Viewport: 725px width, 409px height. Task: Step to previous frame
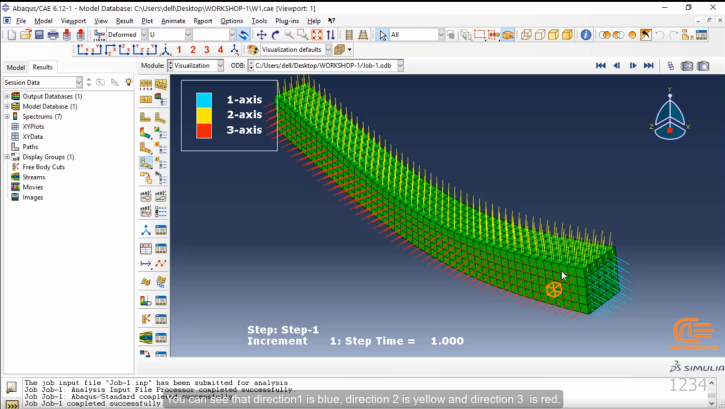coord(617,66)
